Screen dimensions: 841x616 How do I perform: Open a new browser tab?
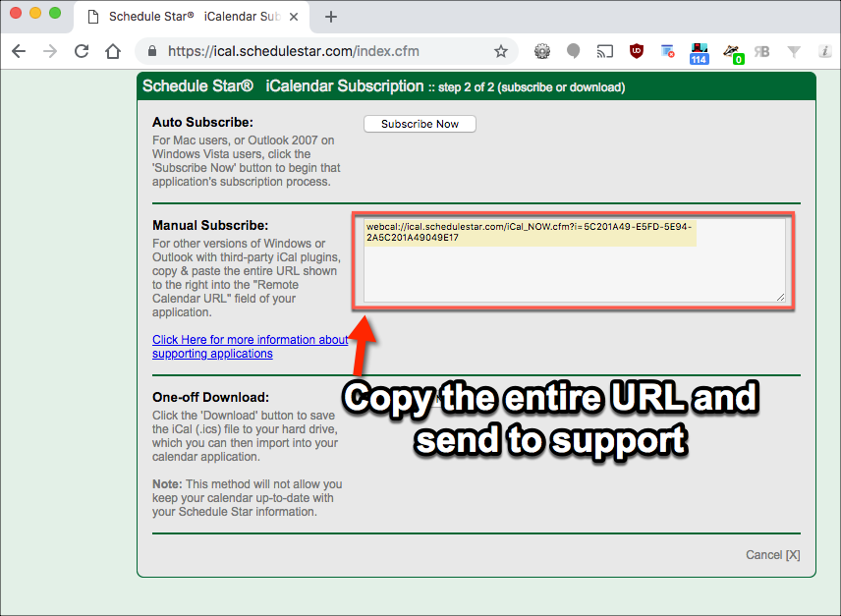(331, 17)
